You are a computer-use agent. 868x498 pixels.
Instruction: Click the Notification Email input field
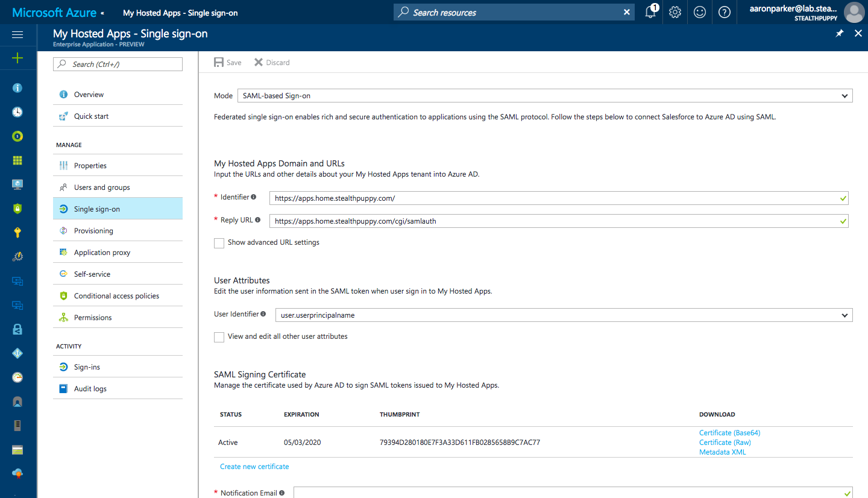[573, 493]
